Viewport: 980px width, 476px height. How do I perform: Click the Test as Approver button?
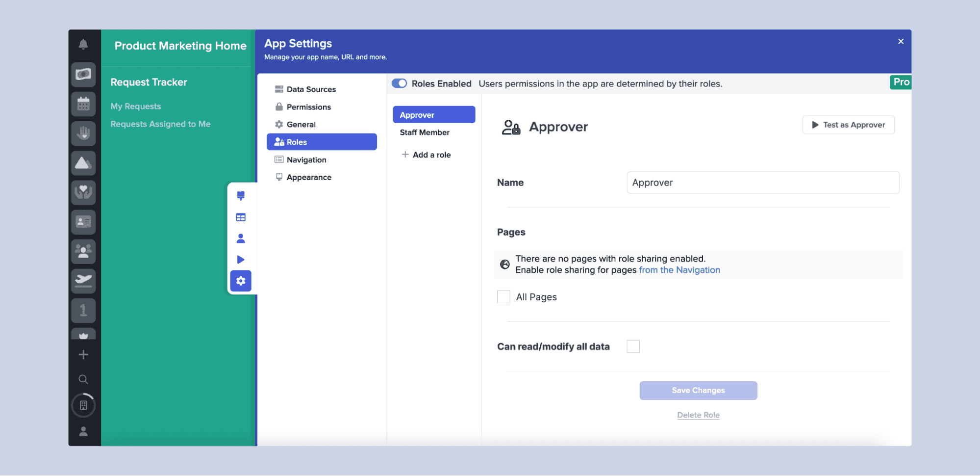coord(848,125)
